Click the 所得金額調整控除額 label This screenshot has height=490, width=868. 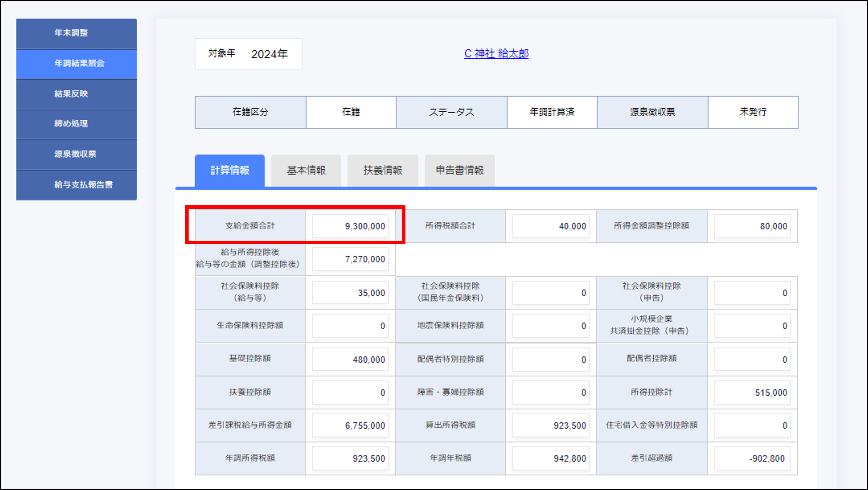tap(651, 226)
